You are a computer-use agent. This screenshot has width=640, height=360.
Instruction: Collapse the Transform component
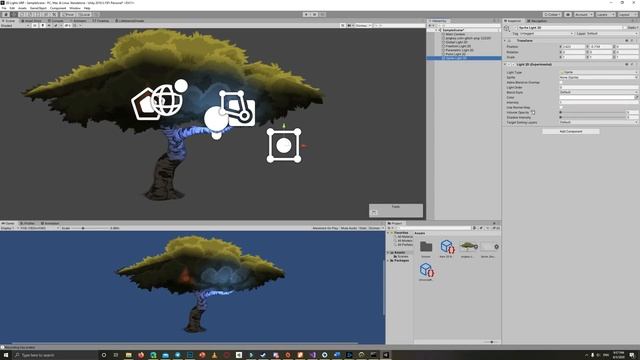(x=505, y=41)
